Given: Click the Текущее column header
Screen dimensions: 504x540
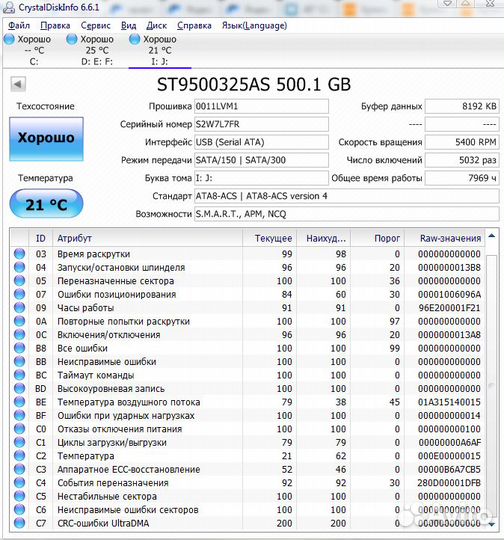Looking at the screenshot, I should [270, 238].
